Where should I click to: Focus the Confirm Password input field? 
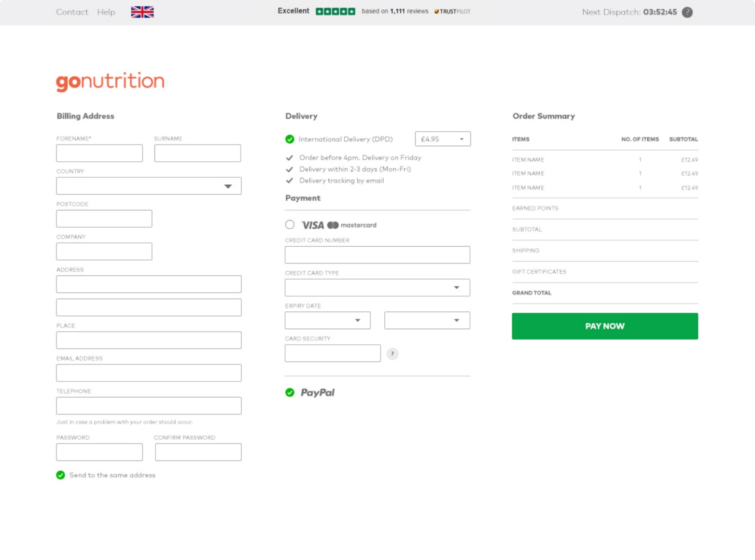pyautogui.click(x=198, y=452)
